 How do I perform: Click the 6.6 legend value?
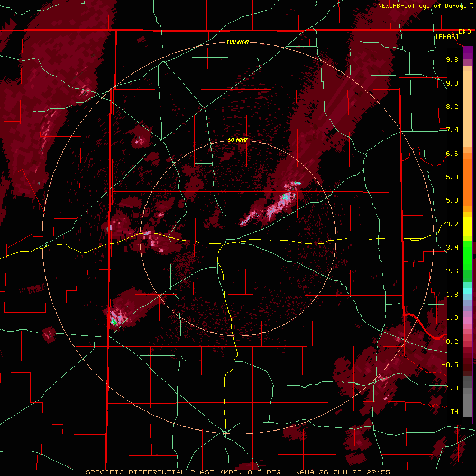coord(452,153)
